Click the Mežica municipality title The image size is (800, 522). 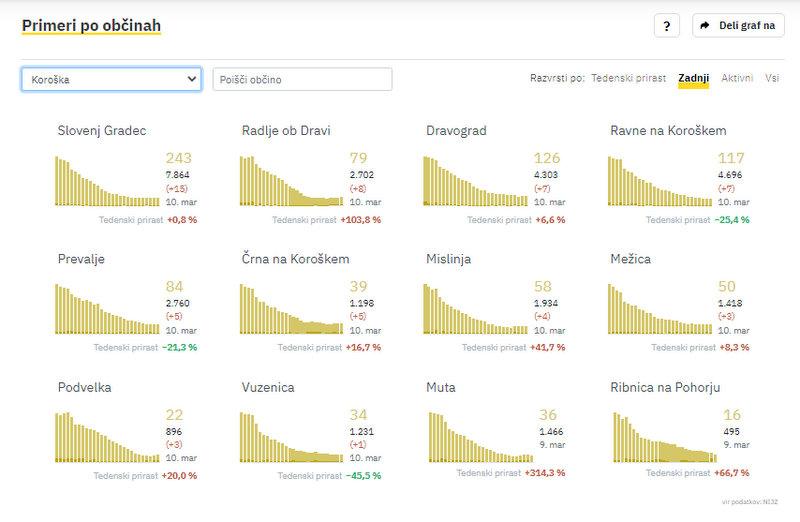[630, 259]
